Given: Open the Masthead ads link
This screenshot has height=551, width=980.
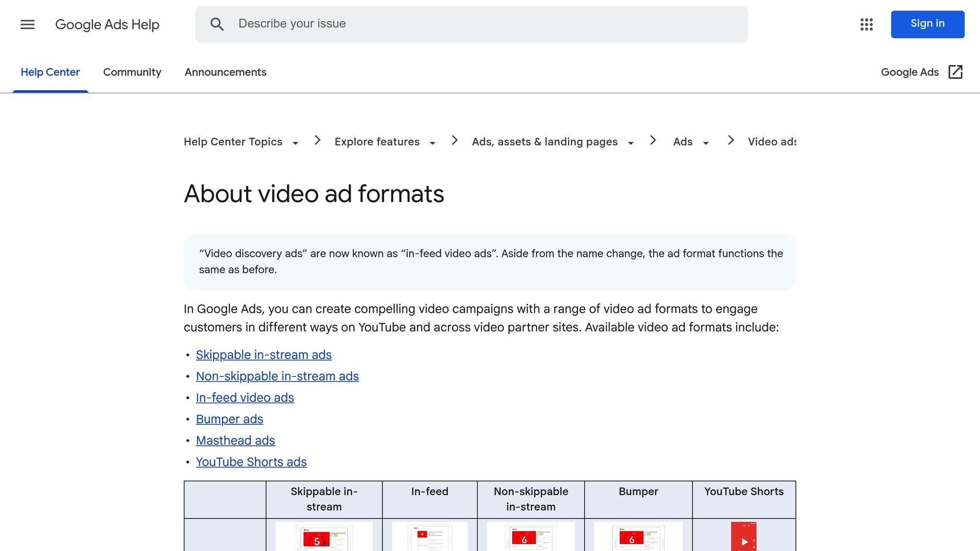Looking at the screenshot, I should pyautogui.click(x=235, y=441).
